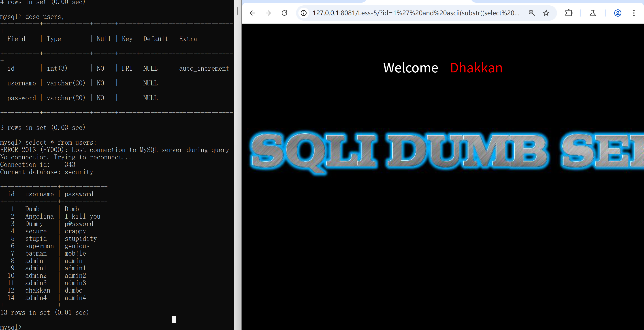This screenshot has width=644, height=330.
Task: Click the ERROR 2013 message line
Action: (x=115, y=150)
